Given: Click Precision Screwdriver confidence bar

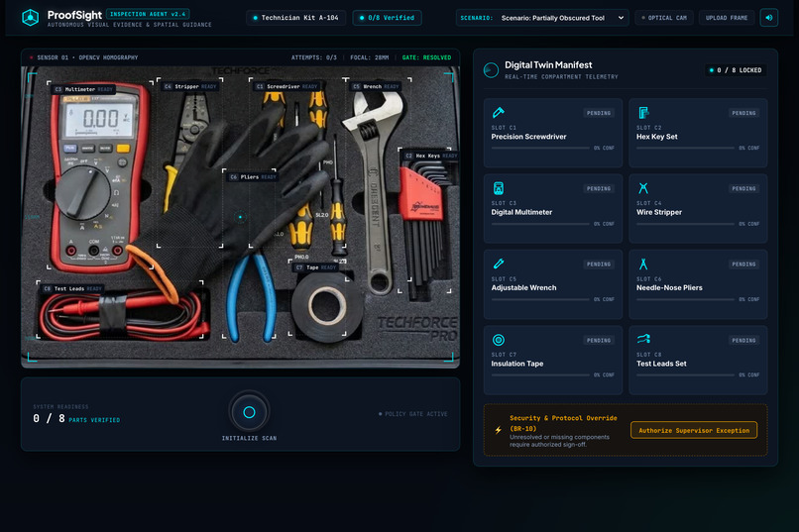Looking at the screenshot, I should click(x=540, y=148).
